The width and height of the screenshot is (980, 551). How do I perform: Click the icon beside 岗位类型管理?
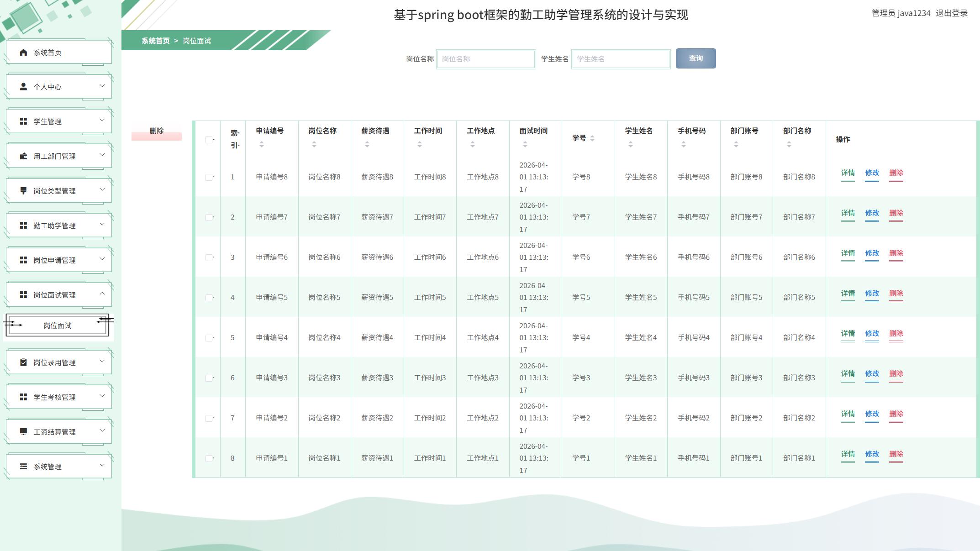[23, 191]
